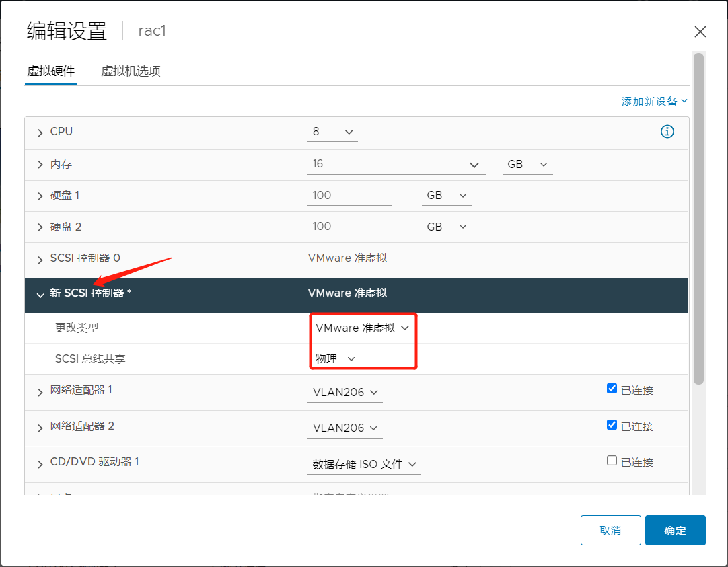
Task: Open 硬盘 1 unit GB dropdown
Action: (x=447, y=196)
